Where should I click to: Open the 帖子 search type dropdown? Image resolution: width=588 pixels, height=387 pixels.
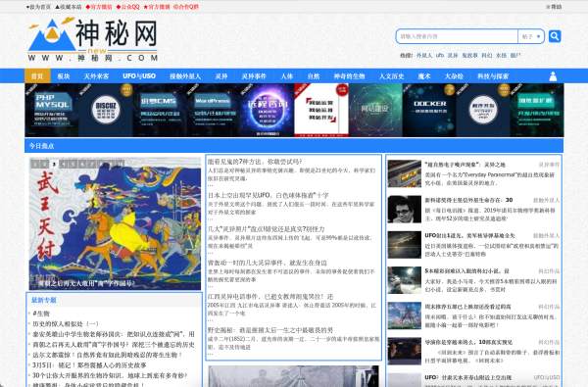click(x=531, y=36)
